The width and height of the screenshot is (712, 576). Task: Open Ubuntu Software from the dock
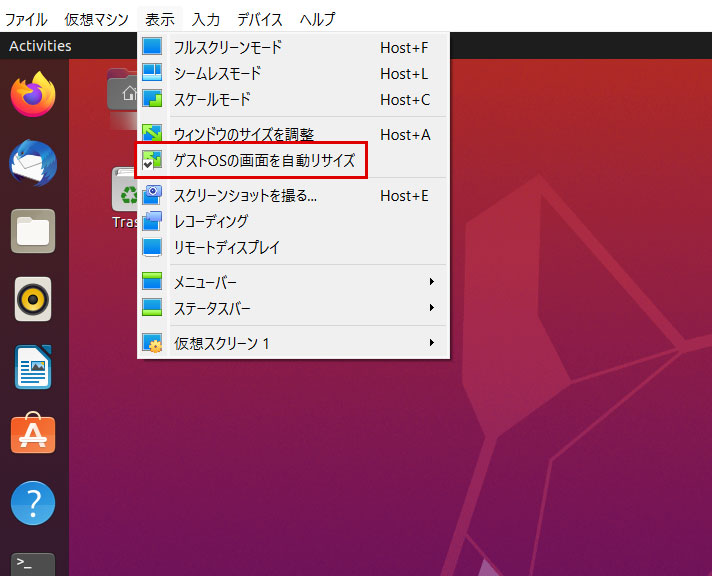pyautogui.click(x=33, y=433)
